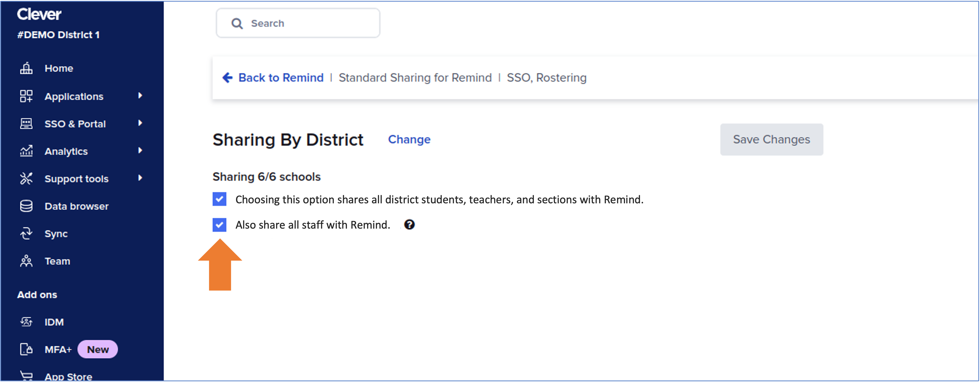This screenshot has width=980, height=382.
Task: Click the Data browser database icon
Action: 26,206
